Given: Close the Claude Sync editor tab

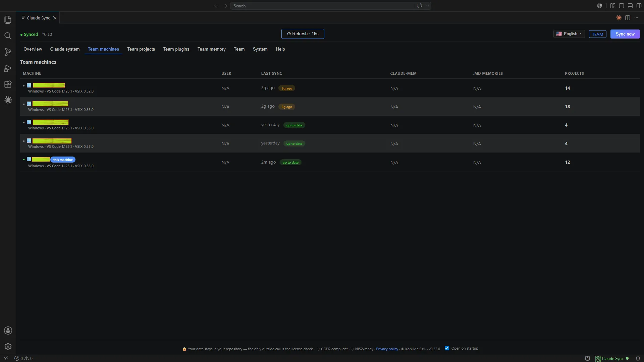Looking at the screenshot, I should point(55,18).
